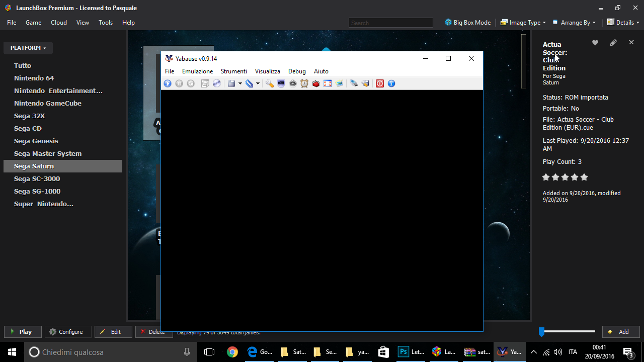Open Yabause settings wrench icon
This screenshot has width=644, height=362.
270,83
